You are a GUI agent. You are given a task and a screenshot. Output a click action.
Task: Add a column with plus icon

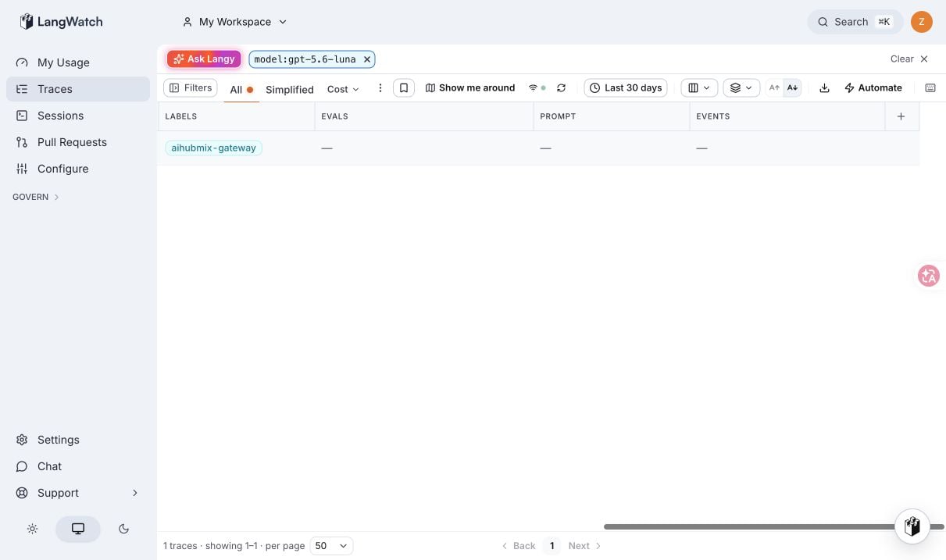901,116
